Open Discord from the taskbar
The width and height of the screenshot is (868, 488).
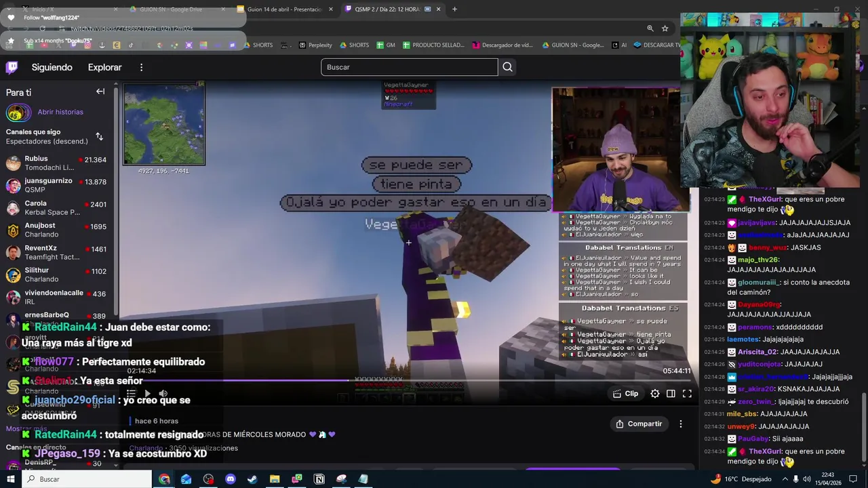coord(231,479)
